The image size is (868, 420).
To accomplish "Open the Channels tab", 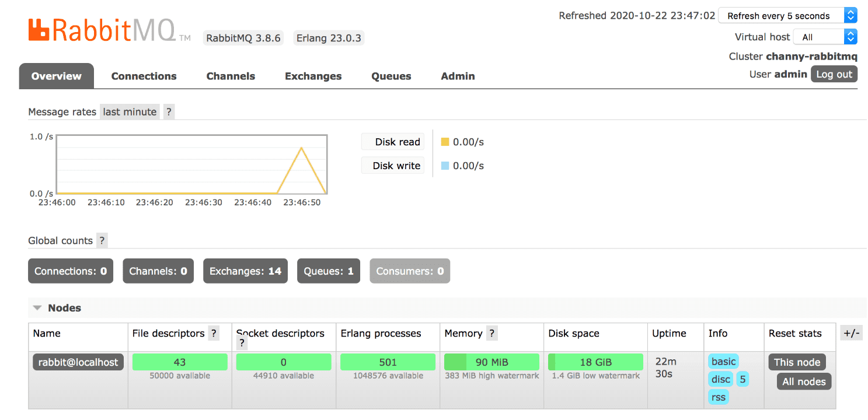I will (231, 76).
